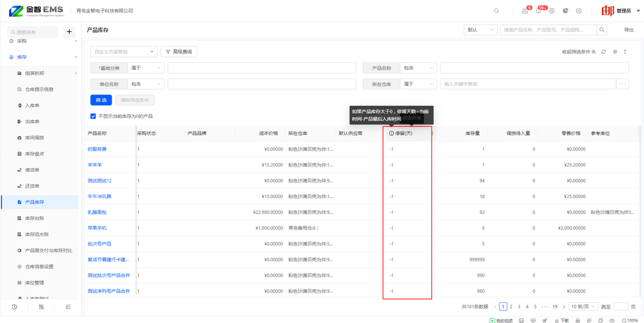644x323 pixels.
Task: Click the 跳至 page number input
Action: tap(621, 306)
